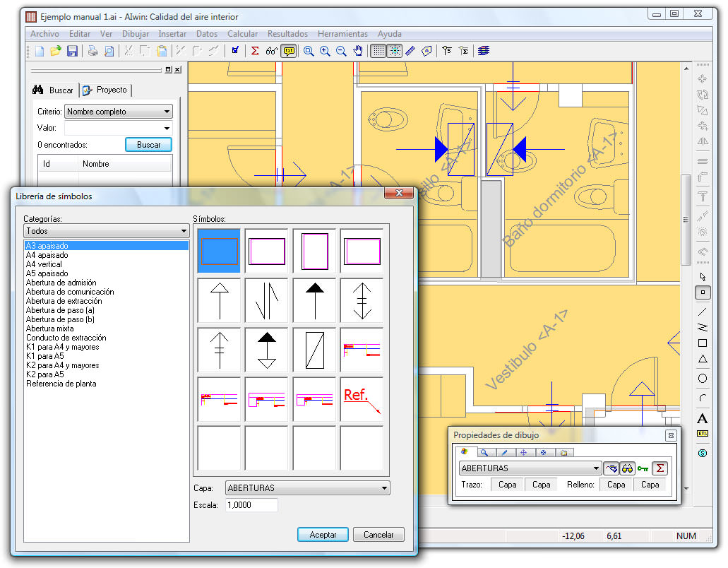
Task: Click the layers stack icon in main toolbar
Action: 484,51
